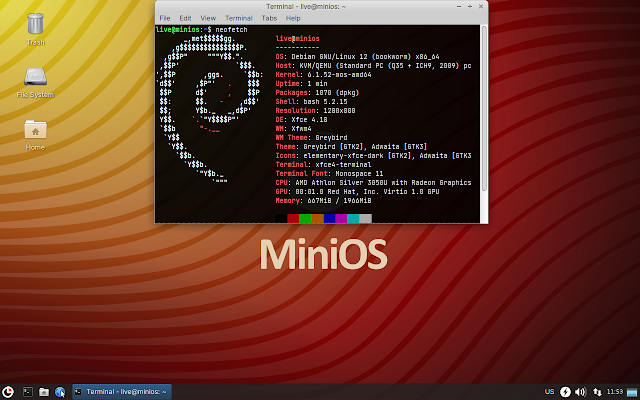The width and height of the screenshot is (640, 400).
Task: Open the Help menu in Terminal
Action: [293, 18]
